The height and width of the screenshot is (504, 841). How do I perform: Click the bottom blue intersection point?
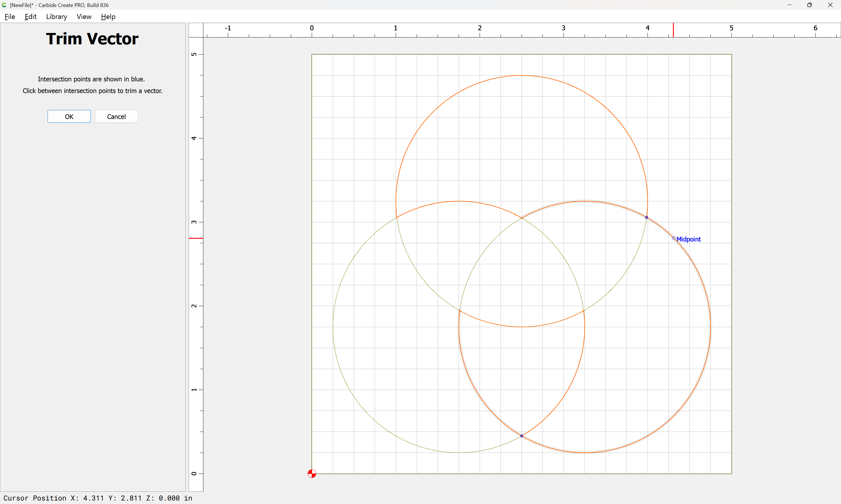click(522, 436)
